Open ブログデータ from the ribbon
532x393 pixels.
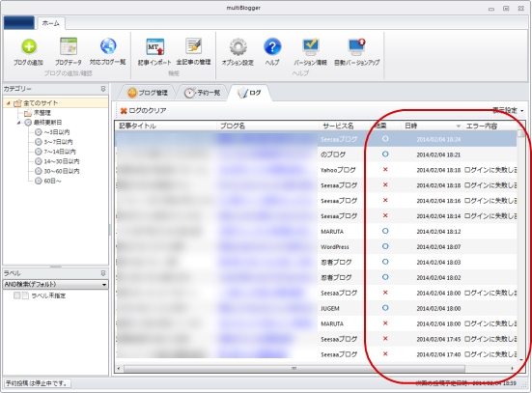coord(69,51)
